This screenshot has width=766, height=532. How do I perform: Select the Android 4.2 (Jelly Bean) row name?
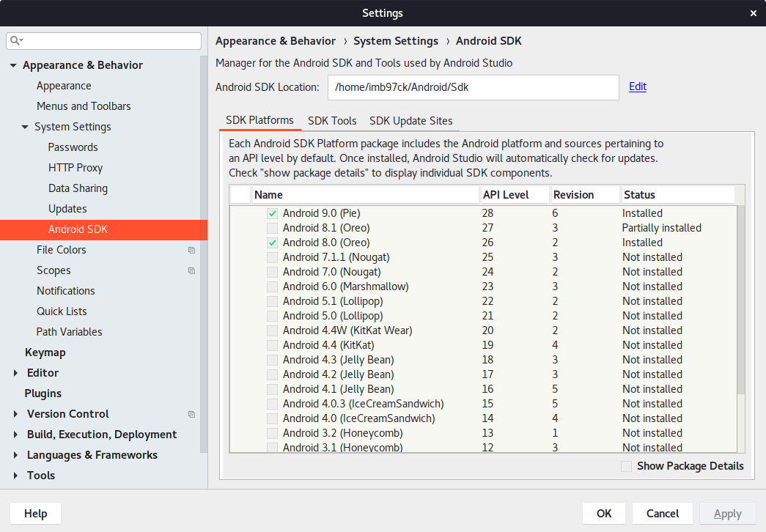338,374
